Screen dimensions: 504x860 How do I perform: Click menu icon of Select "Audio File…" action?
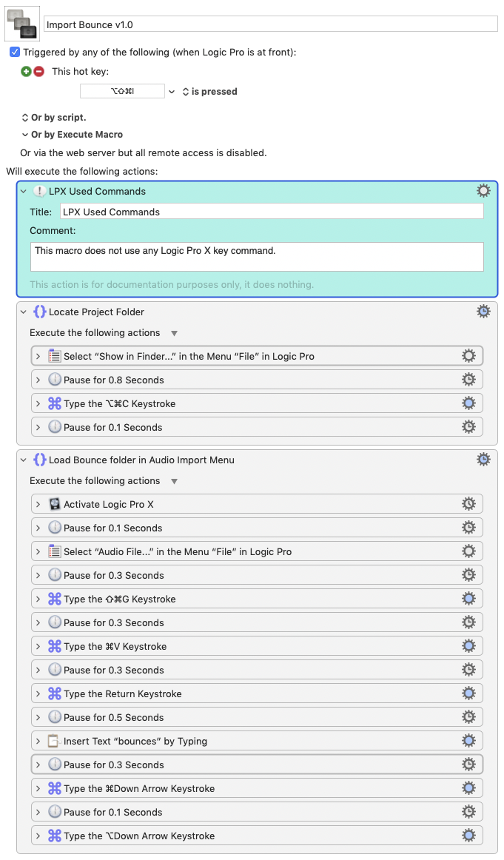54,551
